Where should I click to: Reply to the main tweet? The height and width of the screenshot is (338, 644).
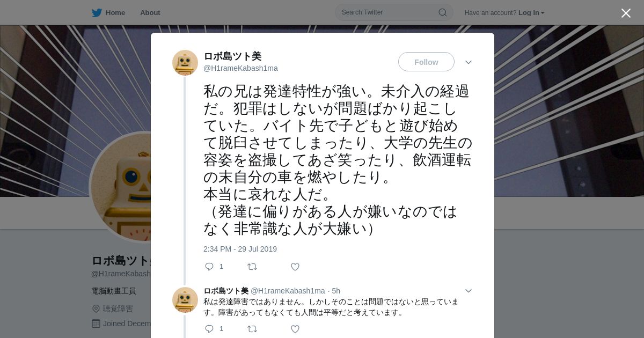tap(209, 267)
